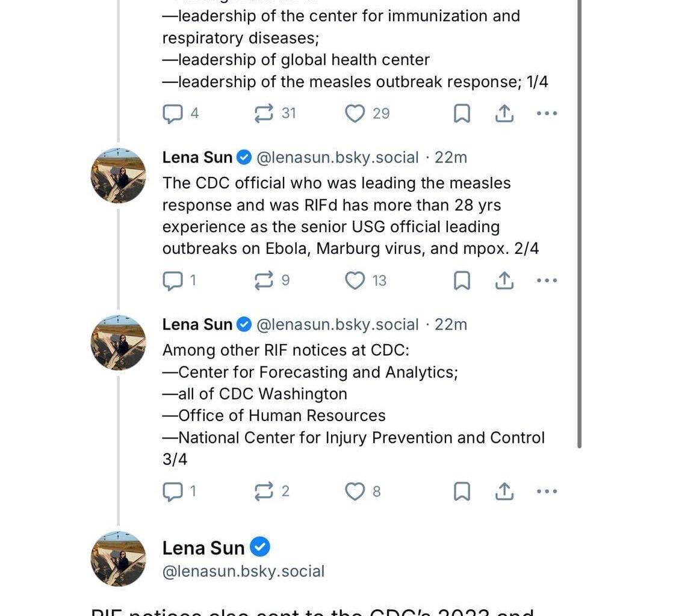Share the 1/4 leadership post
The image size is (676, 616).
504,114
